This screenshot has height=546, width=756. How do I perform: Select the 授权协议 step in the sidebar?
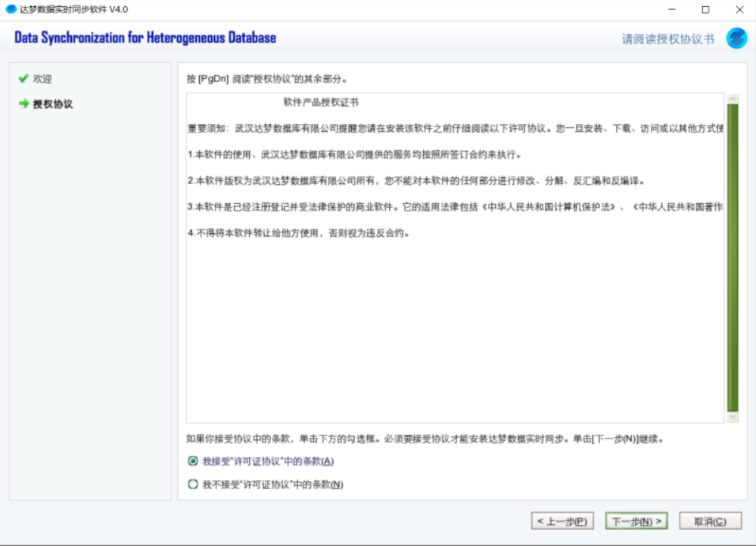52,104
